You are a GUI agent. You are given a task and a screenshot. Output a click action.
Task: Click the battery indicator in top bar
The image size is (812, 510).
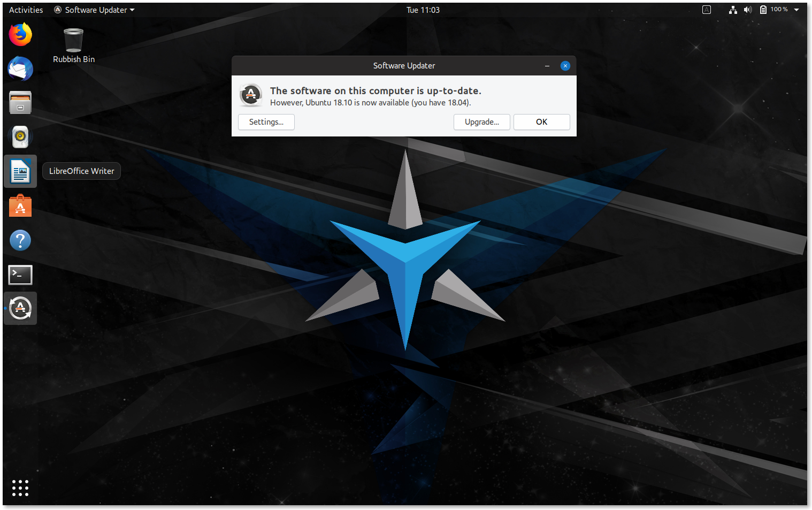tap(763, 10)
